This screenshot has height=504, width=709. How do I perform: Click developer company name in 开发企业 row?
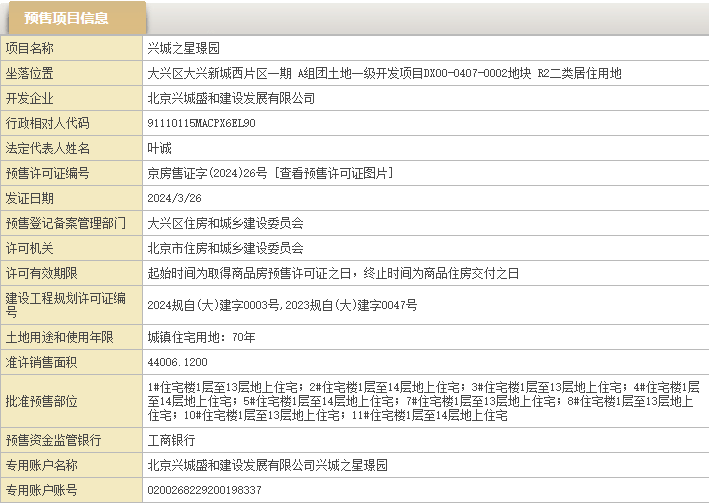(x=231, y=98)
